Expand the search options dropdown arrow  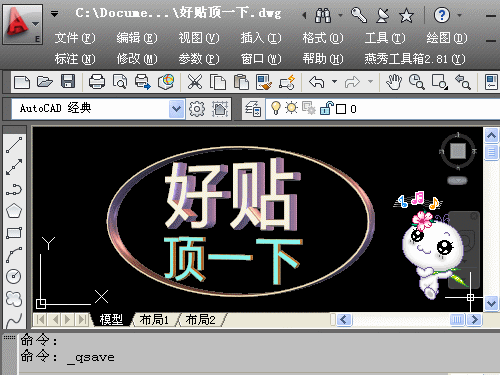pos(340,15)
